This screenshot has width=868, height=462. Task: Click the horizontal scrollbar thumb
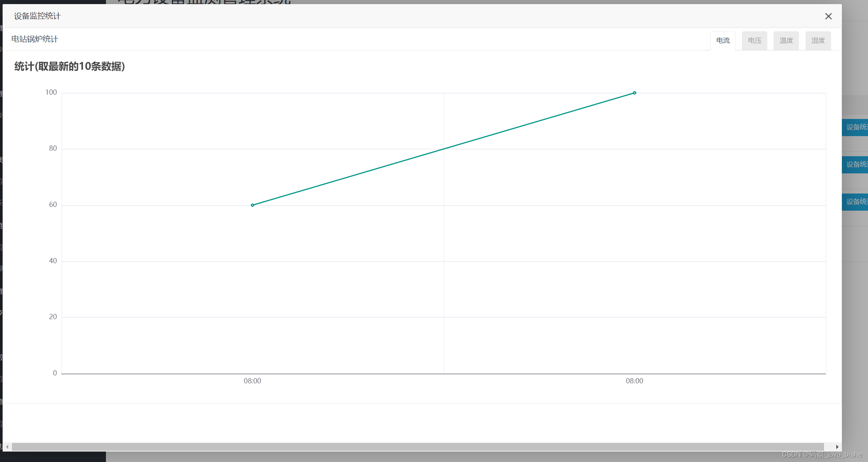click(x=418, y=447)
